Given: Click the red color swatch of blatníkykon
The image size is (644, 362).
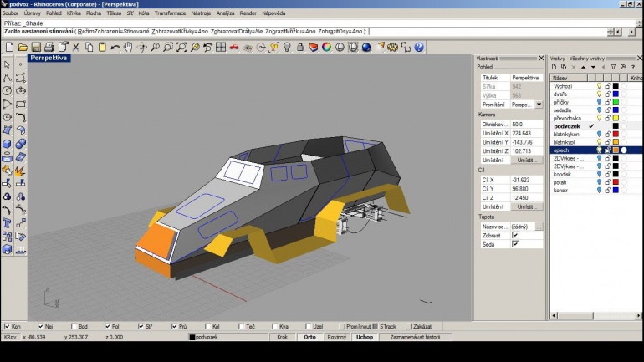Looking at the screenshot, I should pos(616,135).
